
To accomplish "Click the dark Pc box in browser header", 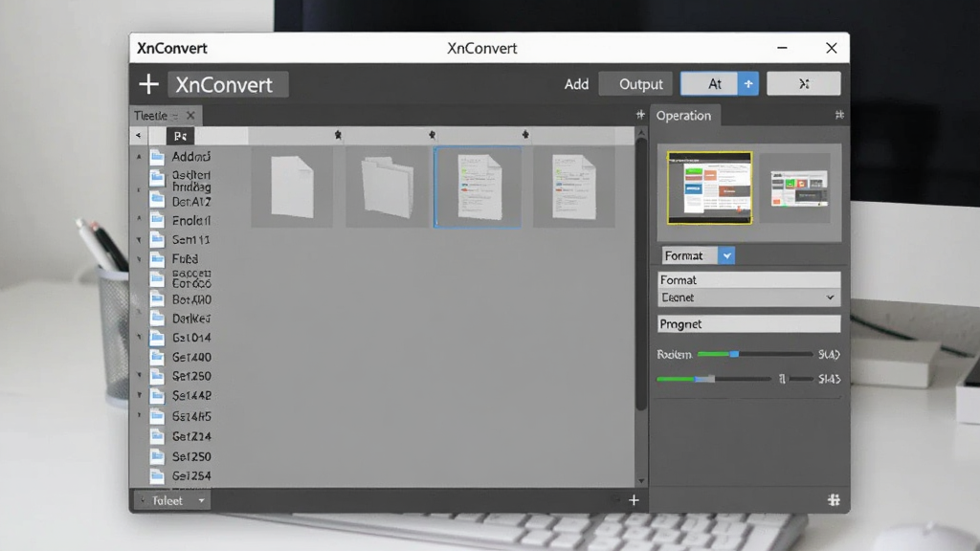I will tap(180, 136).
